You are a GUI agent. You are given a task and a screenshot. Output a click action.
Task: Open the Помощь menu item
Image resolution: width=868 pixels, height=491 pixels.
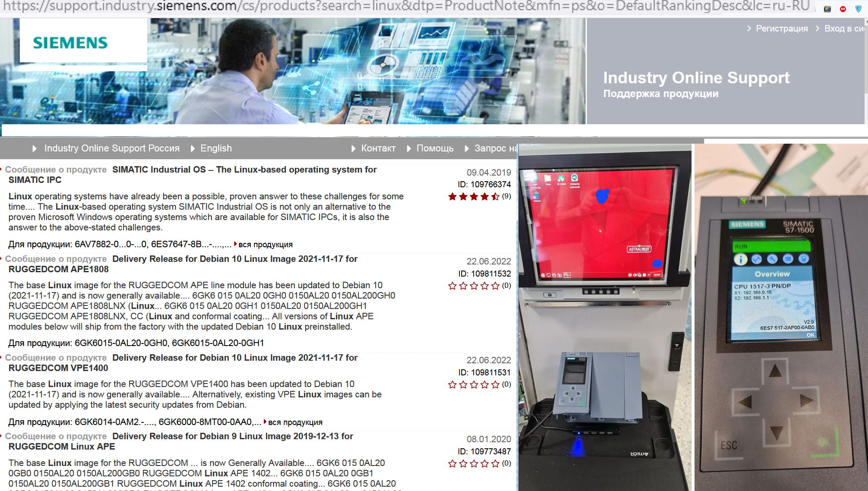(x=435, y=148)
